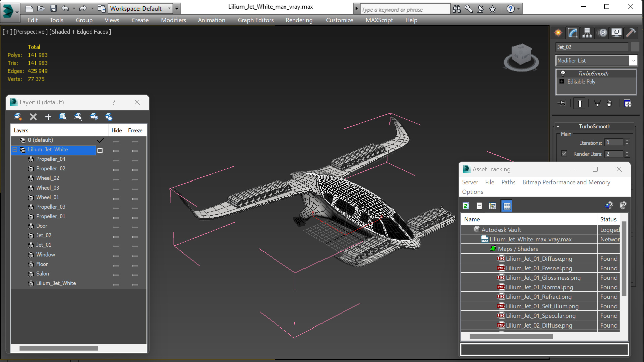
Task: Toggle Freeze for Door object
Action: point(135,227)
